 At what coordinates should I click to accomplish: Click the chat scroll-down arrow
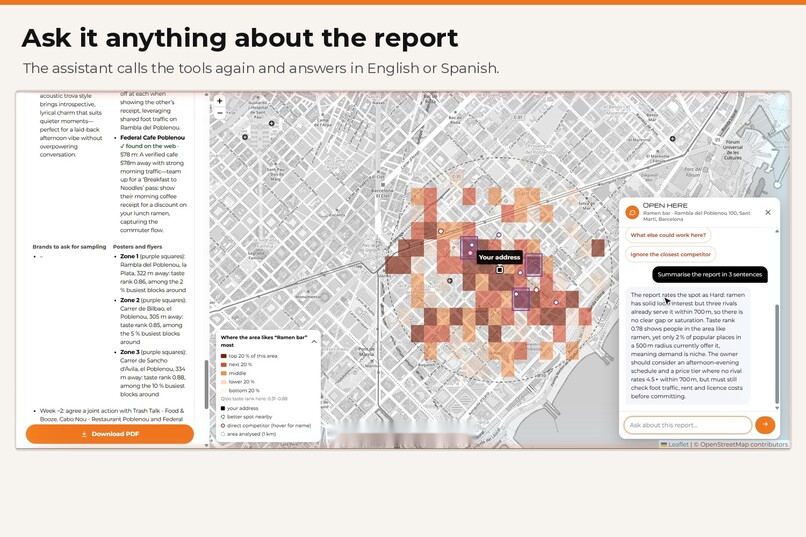click(x=777, y=408)
